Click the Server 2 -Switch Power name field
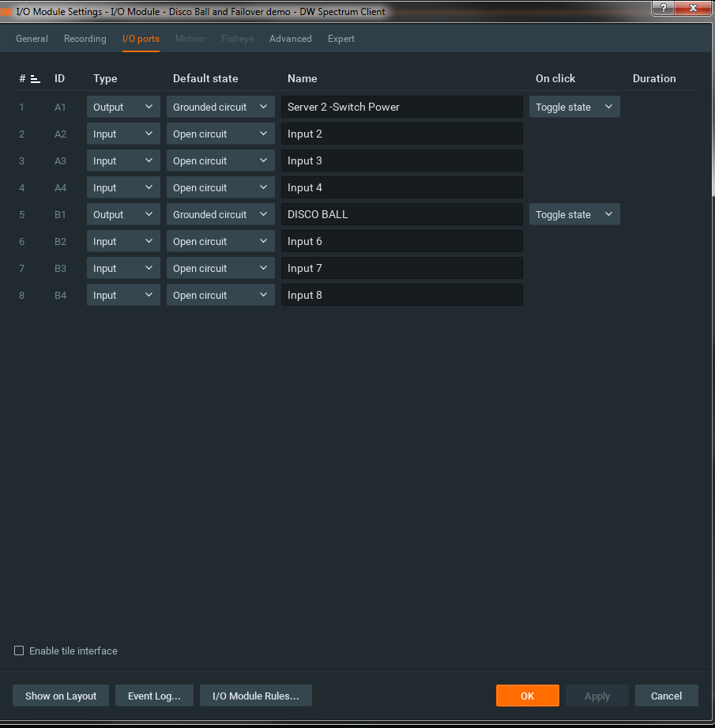The width and height of the screenshot is (715, 728). coord(401,107)
